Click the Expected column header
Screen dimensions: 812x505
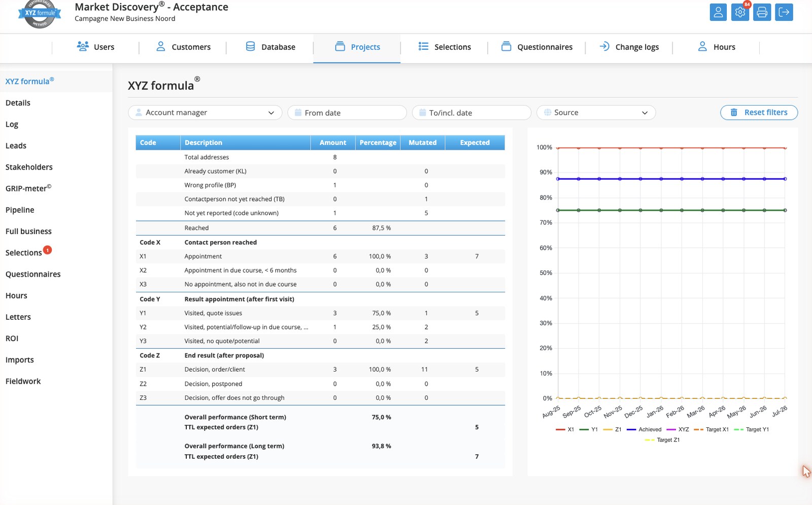coord(475,143)
